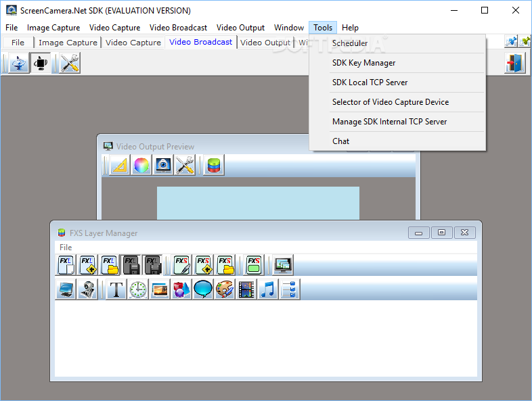532x401 pixels.
Task: Click the FXS edit pen icon
Action: tap(181, 265)
